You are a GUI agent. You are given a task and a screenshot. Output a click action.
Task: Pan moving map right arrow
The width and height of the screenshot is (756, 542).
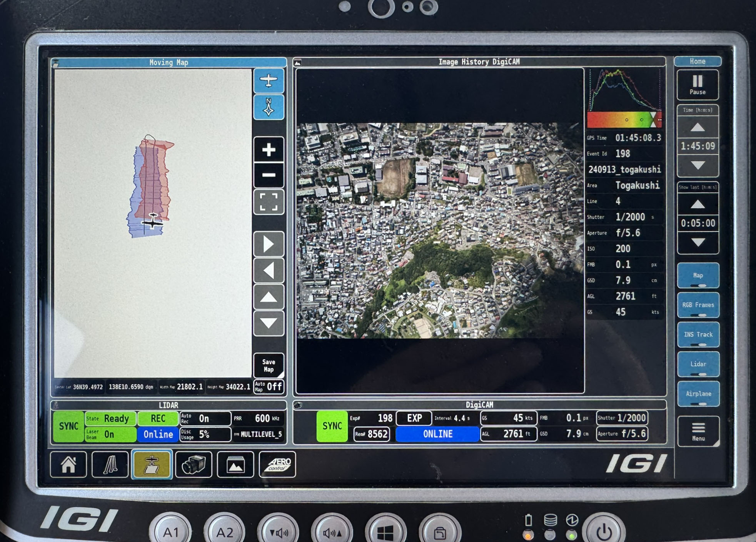coord(269,244)
